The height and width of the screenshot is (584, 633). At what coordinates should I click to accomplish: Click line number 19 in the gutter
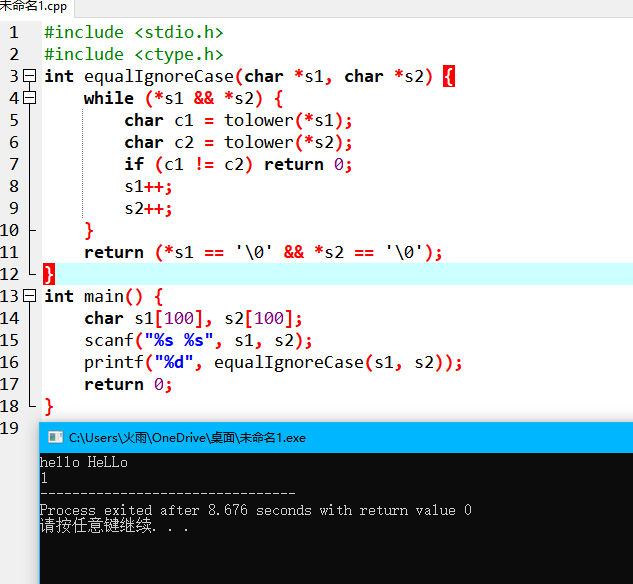pos(9,428)
